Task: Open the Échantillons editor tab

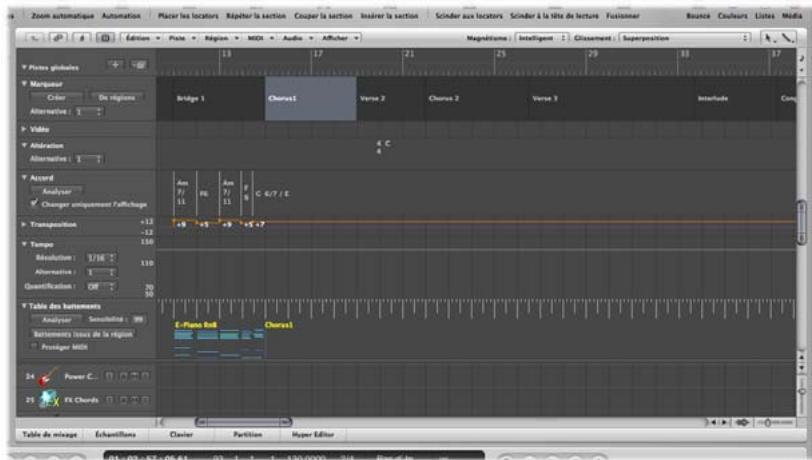Action: [x=115, y=435]
